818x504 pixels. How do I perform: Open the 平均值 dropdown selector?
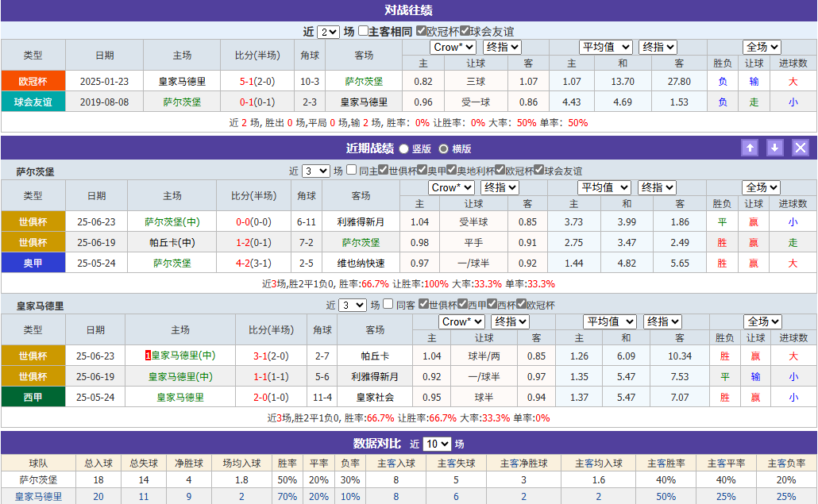click(606, 47)
